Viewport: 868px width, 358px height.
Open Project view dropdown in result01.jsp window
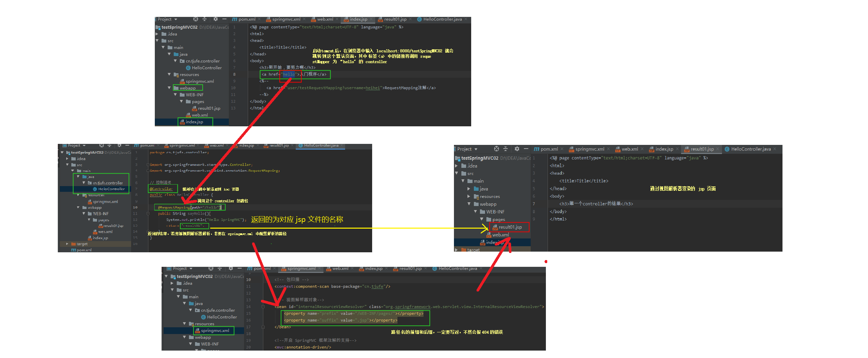476,149
